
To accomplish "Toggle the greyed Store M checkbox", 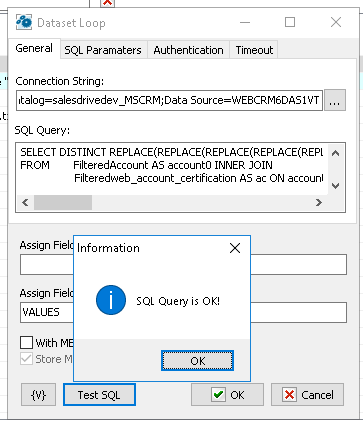I will click(x=26, y=359).
